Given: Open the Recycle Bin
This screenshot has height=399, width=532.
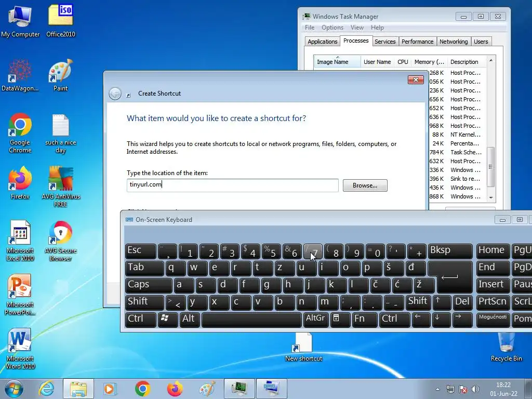Looking at the screenshot, I should click(x=506, y=347).
